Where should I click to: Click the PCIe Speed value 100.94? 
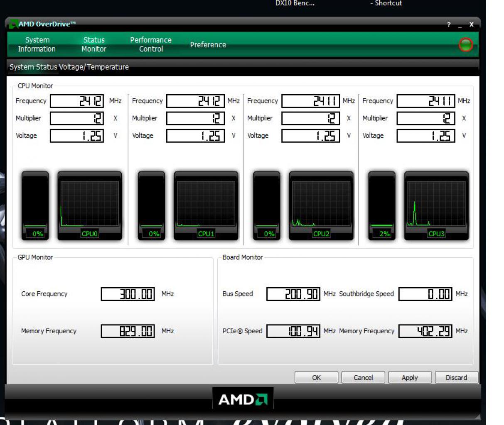coord(293,331)
